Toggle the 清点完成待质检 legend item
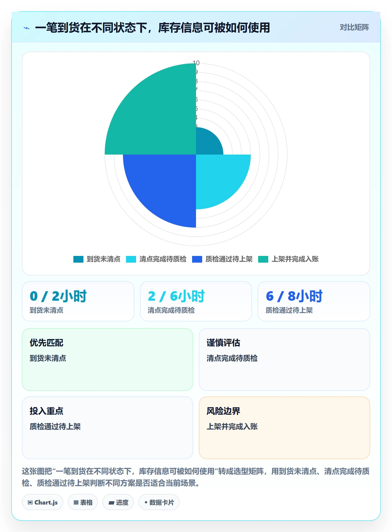 [156, 259]
